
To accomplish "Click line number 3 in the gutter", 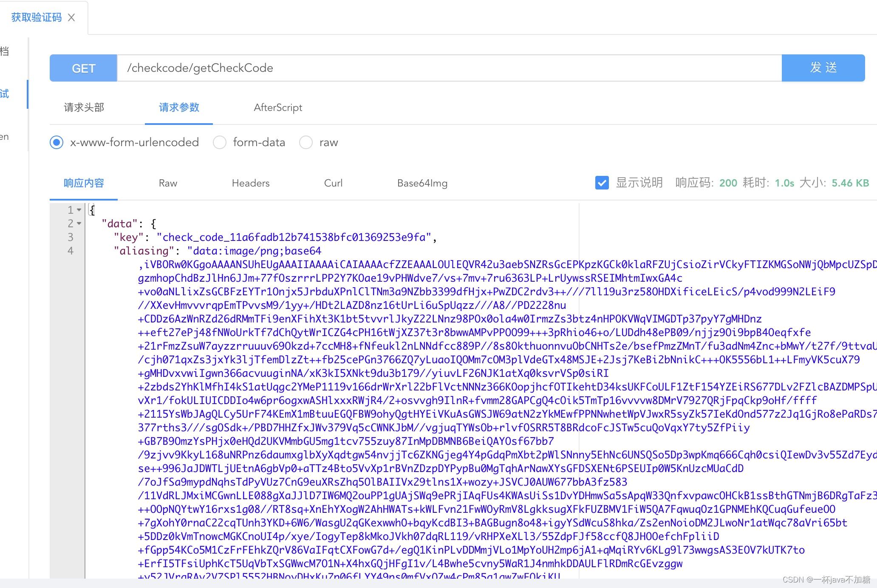I will pyautogui.click(x=71, y=237).
